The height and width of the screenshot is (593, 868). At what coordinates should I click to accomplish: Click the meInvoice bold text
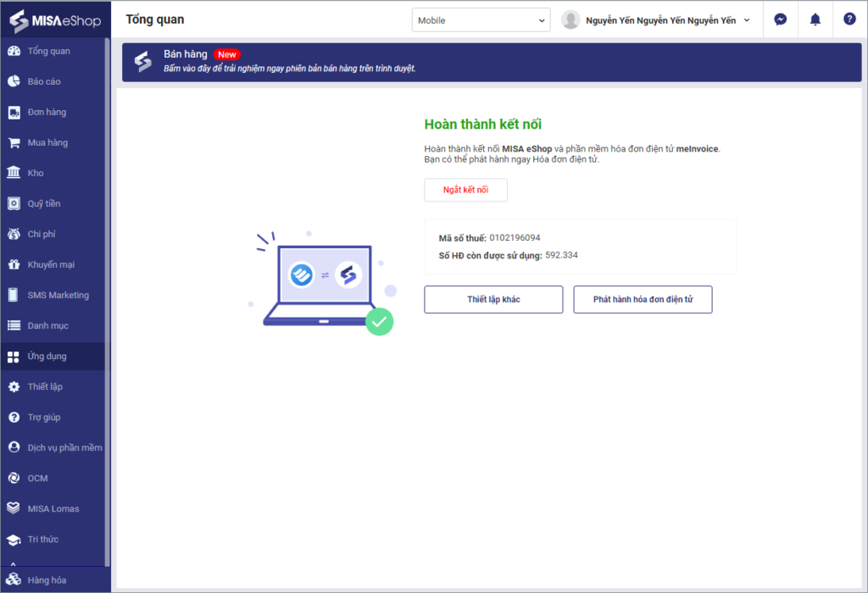tap(697, 149)
